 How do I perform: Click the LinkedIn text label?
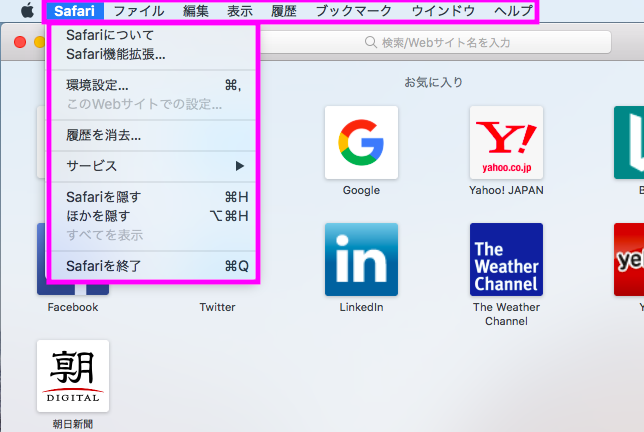coord(361,307)
